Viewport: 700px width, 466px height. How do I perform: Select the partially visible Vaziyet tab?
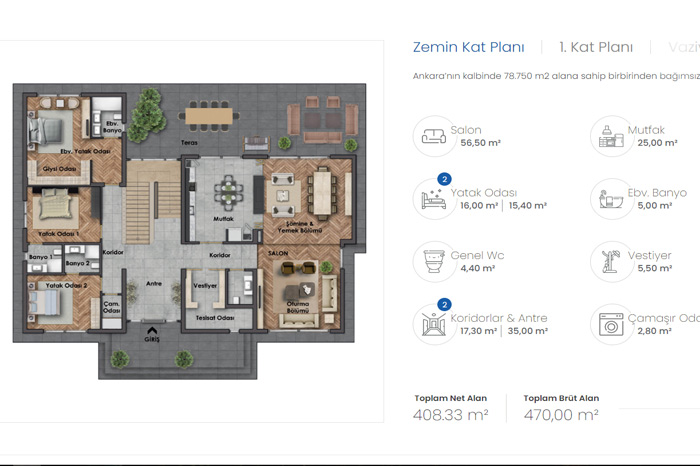coord(684,47)
